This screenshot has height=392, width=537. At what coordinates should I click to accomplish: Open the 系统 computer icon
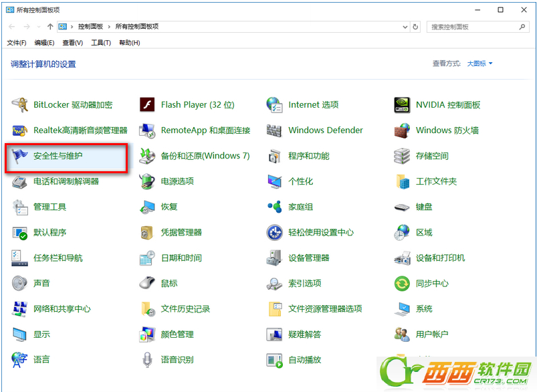(x=402, y=309)
